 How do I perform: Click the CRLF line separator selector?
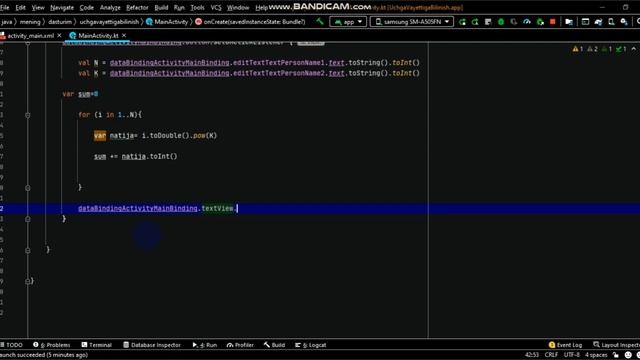(x=551, y=355)
